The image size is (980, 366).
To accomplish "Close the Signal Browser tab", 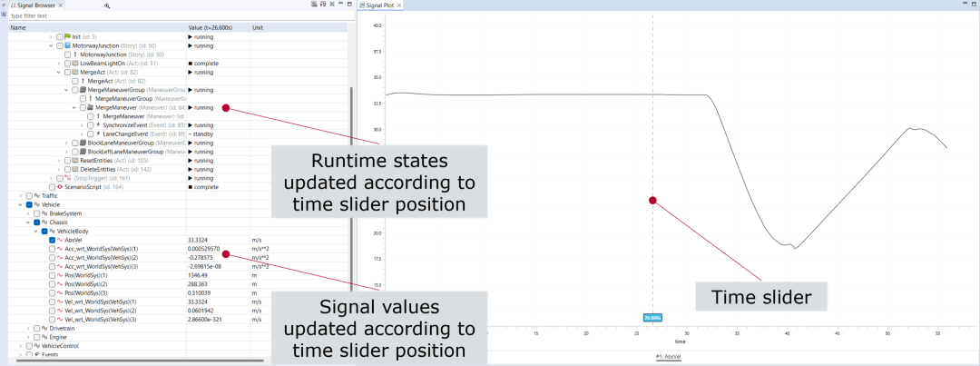I will pos(60,5).
